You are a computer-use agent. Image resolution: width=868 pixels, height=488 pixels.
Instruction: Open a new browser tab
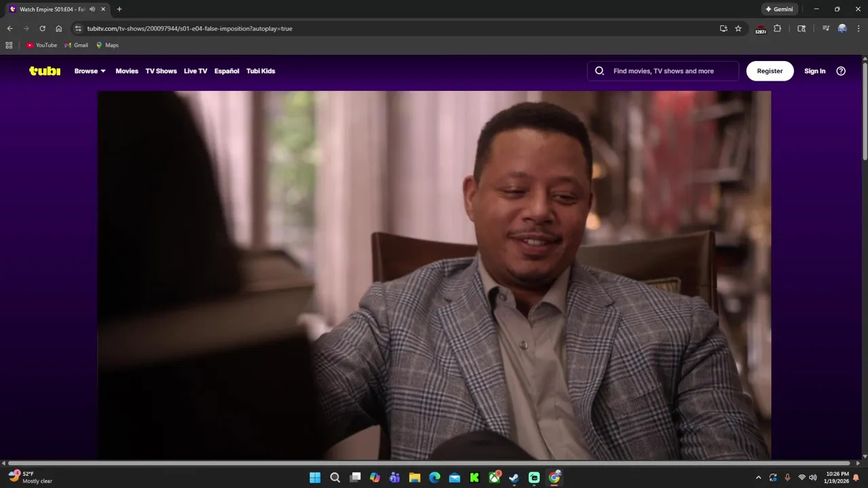point(119,9)
